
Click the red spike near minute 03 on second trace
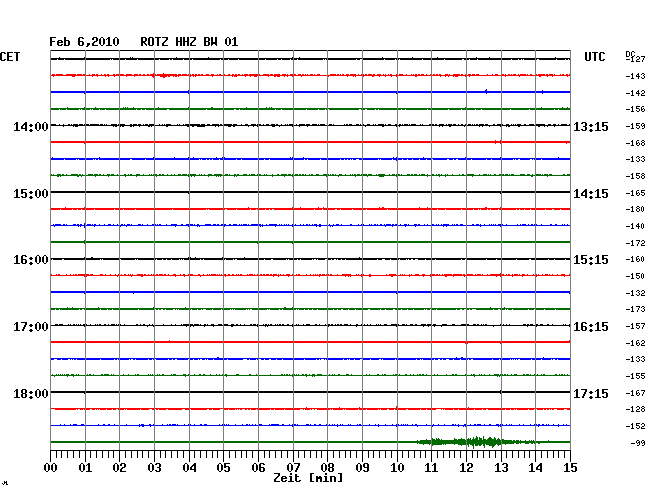click(163, 75)
